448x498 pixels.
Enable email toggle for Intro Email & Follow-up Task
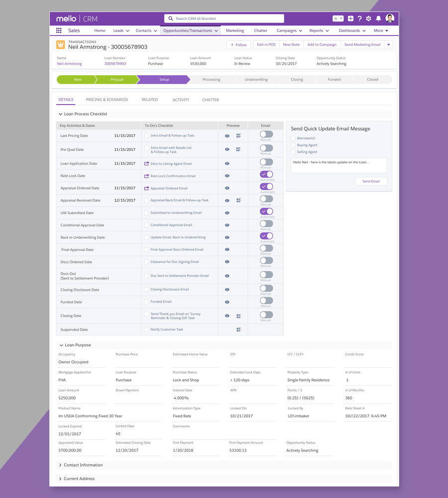266,134
